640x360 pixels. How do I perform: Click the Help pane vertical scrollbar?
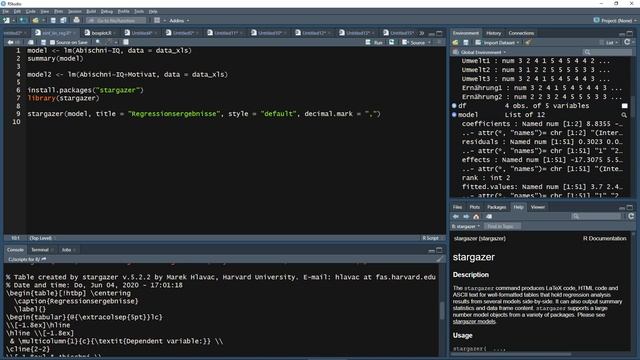633,292
